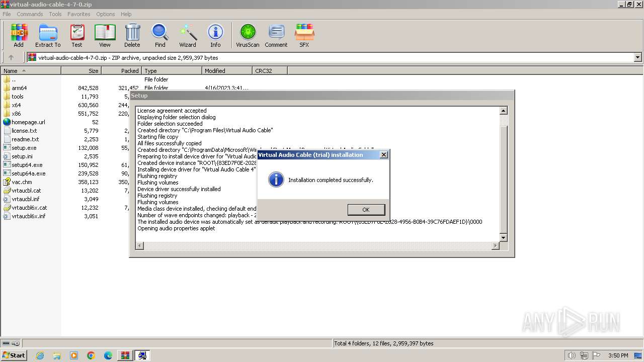Open the Options menu
The width and height of the screenshot is (644, 362).
[x=106, y=14]
